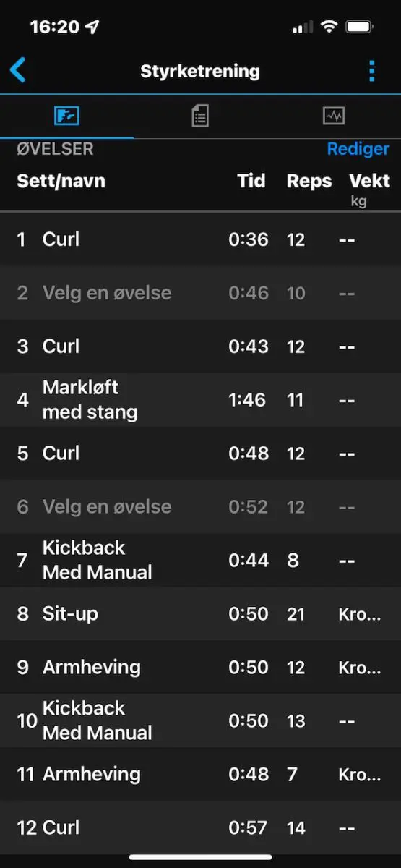401x868 pixels.
Task: Tap the cellular signal bars icon
Action: (303, 27)
